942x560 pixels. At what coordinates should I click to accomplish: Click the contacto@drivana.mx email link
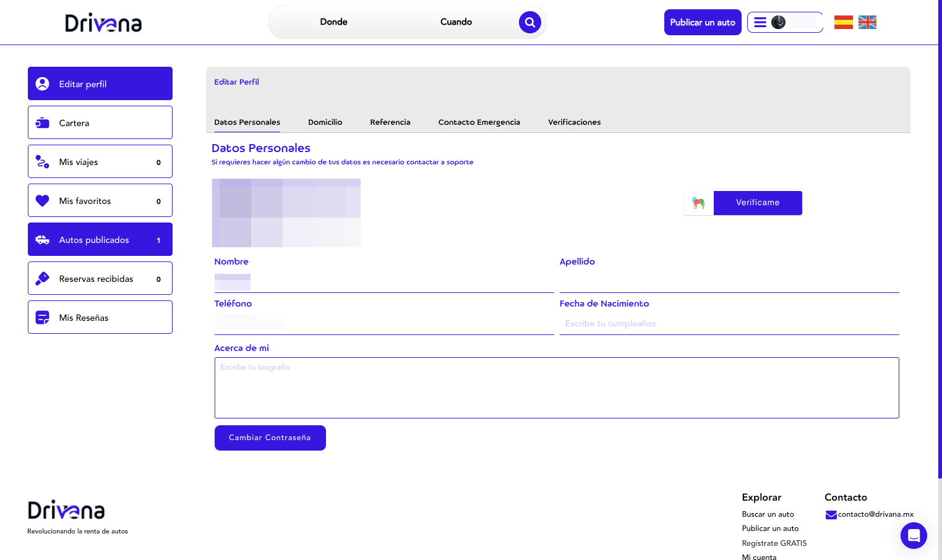(x=876, y=514)
